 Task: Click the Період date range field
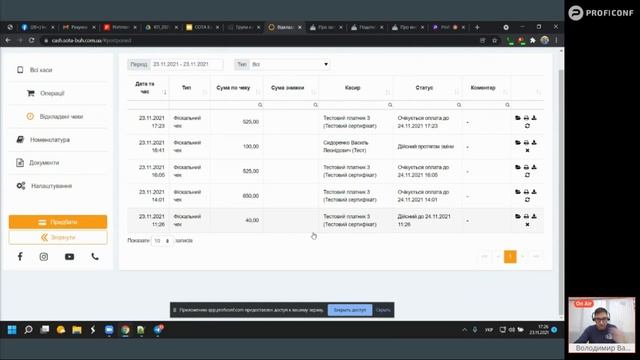187,64
